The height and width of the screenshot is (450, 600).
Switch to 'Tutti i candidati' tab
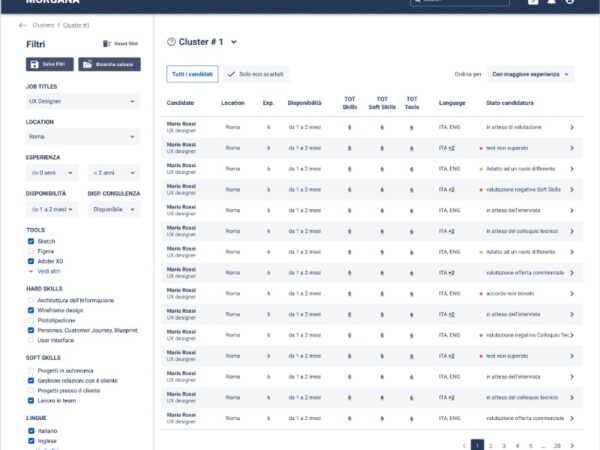[192, 74]
